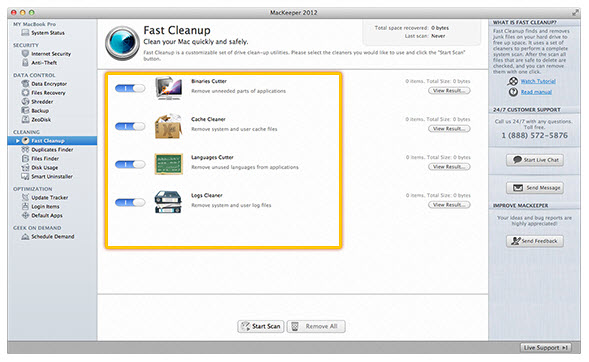Click the Cache Cleaner box icon
589x362 pixels.
tap(169, 126)
